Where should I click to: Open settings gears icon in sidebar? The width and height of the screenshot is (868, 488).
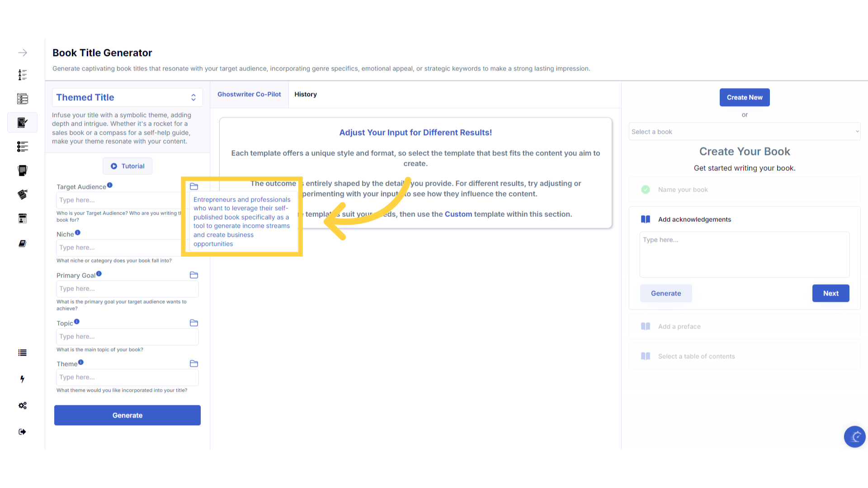pyautogui.click(x=22, y=405)
